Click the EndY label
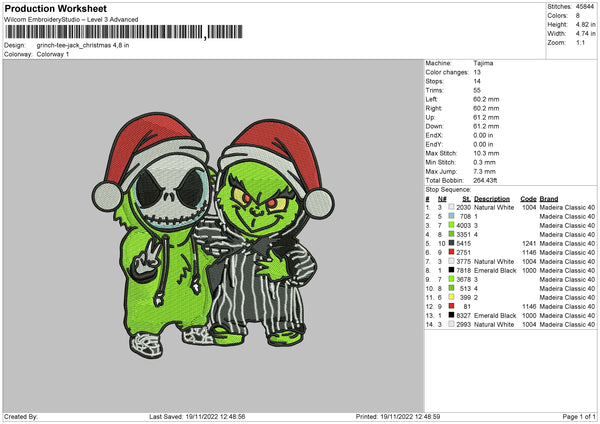The width and height of the screenshot is (600, 424). pyautogui.click(x=434, y=144)
